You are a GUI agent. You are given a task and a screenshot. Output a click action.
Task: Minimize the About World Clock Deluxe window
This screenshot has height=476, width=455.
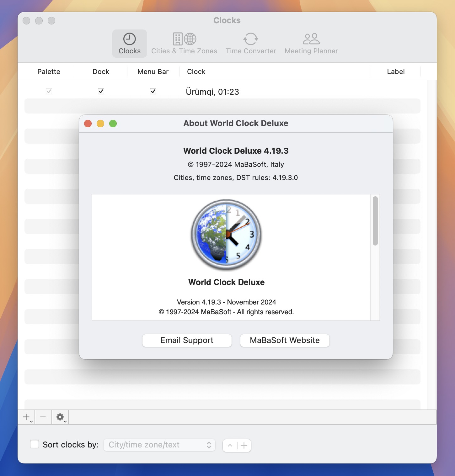point(100,124)
